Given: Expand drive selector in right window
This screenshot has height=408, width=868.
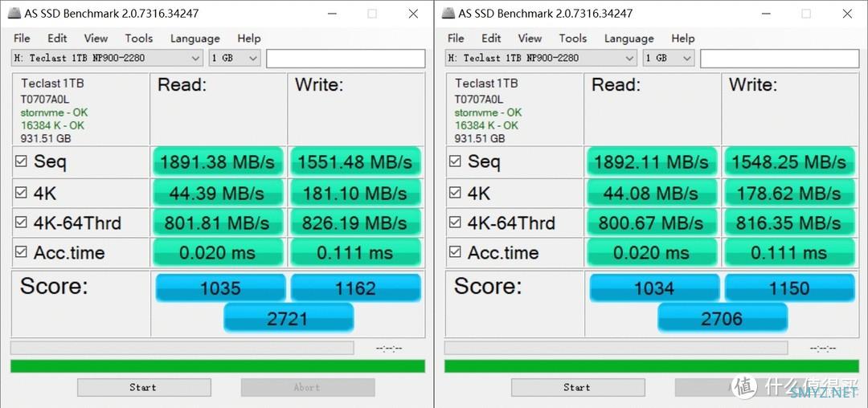Looking at the screenshot, I should [542, 58].
